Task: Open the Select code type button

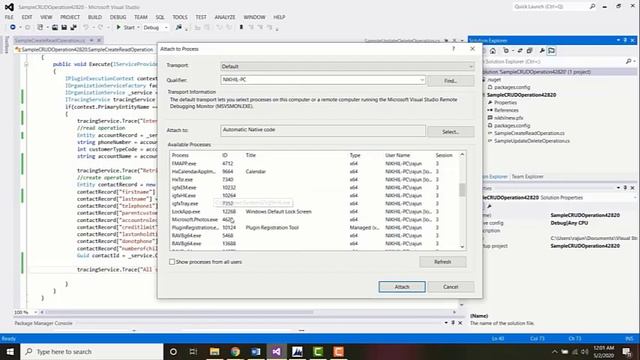Action: [x=451, y=132]
